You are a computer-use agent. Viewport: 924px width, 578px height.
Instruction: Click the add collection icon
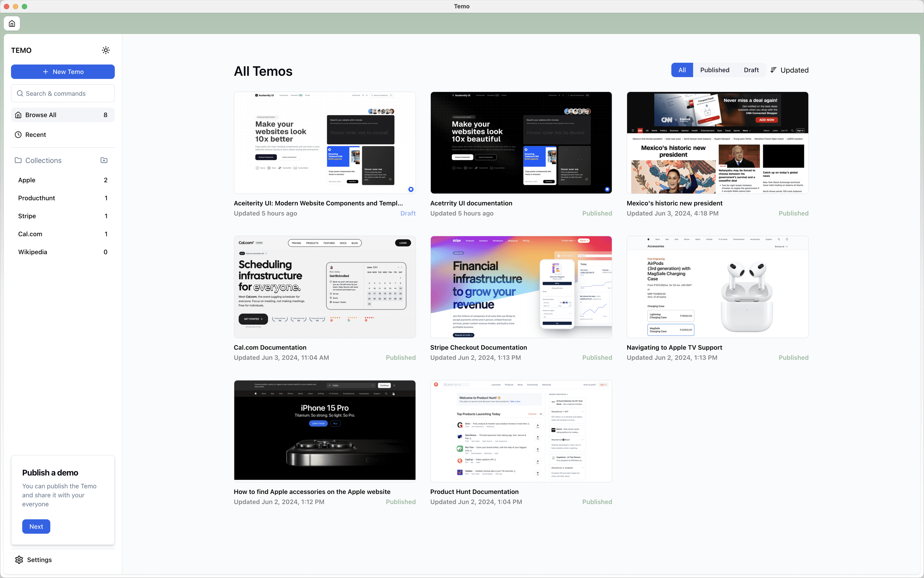(104, 160)
